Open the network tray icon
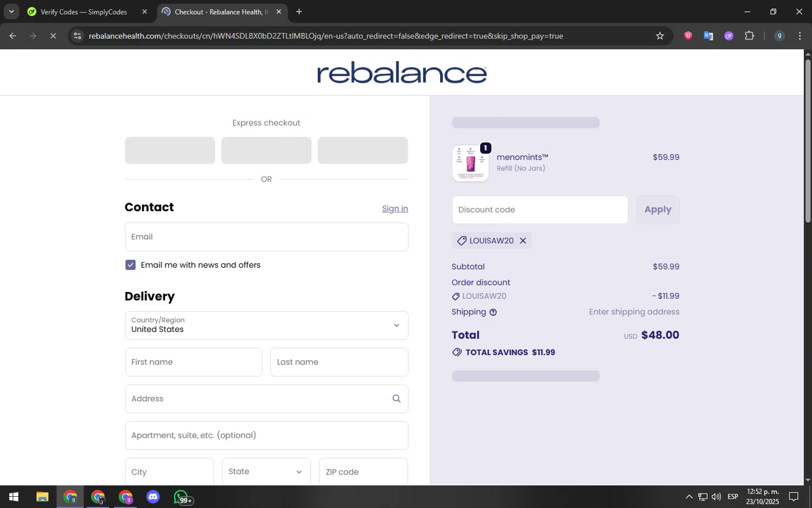The height and width of the screenshot is (508, 812). 702,497
